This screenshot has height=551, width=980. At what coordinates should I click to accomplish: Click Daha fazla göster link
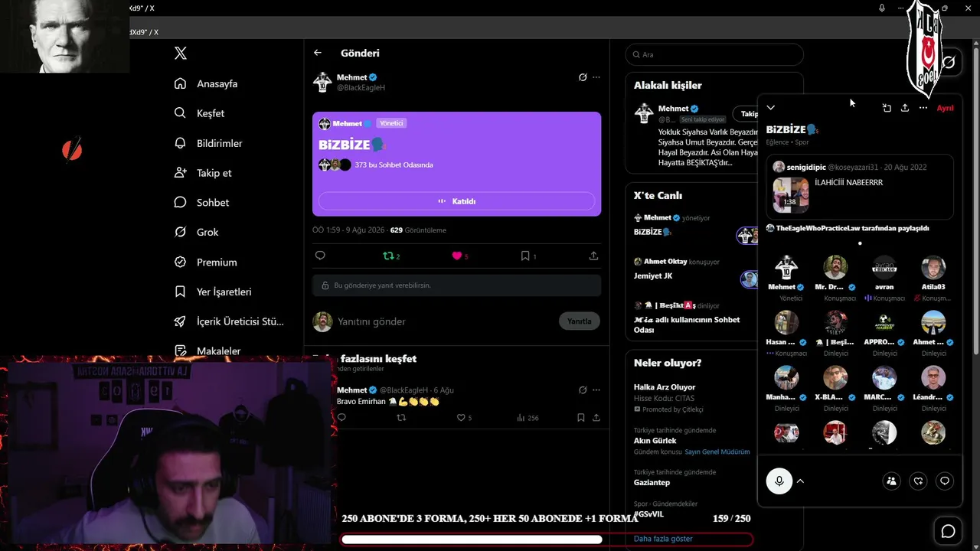pyautogui.click(x=663, y=539)
